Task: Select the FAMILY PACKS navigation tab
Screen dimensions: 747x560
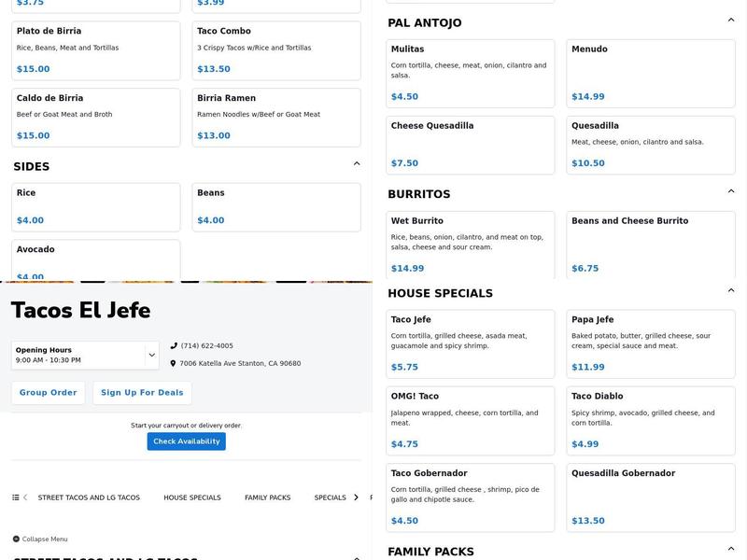Action: coord(267,497)
